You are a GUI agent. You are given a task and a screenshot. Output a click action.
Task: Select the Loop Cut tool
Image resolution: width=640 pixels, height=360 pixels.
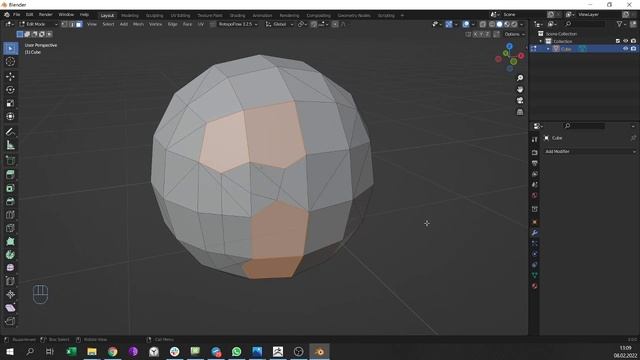coord(10,215)
